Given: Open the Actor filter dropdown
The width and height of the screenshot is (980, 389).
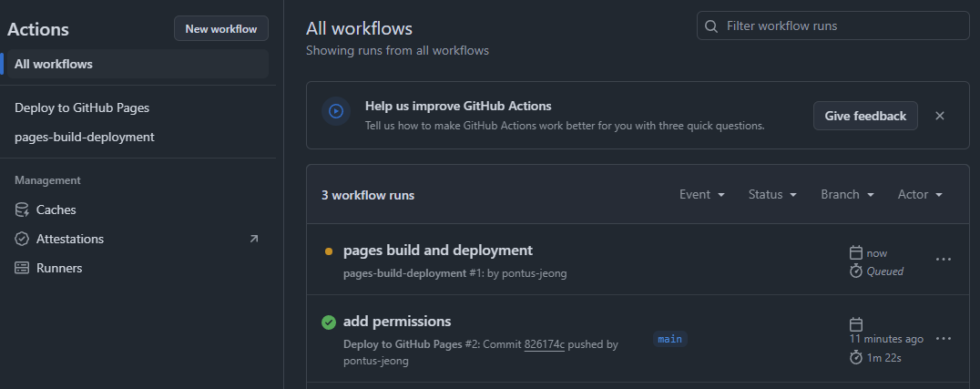Looking at the screenshot, I should coord(920,195).
